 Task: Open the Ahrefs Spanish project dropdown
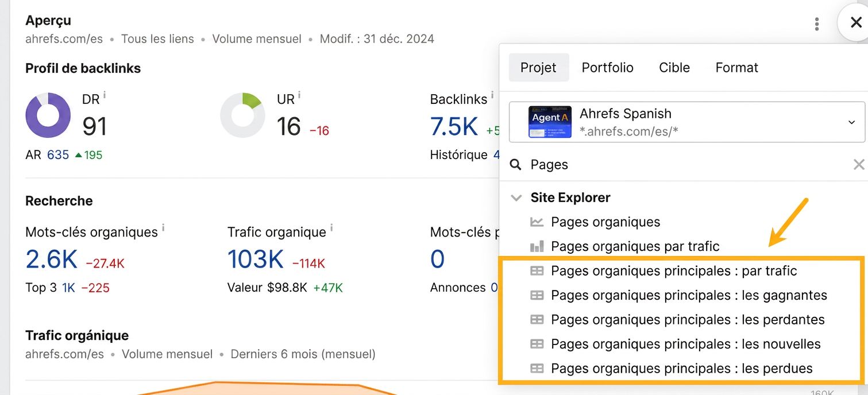687,122
